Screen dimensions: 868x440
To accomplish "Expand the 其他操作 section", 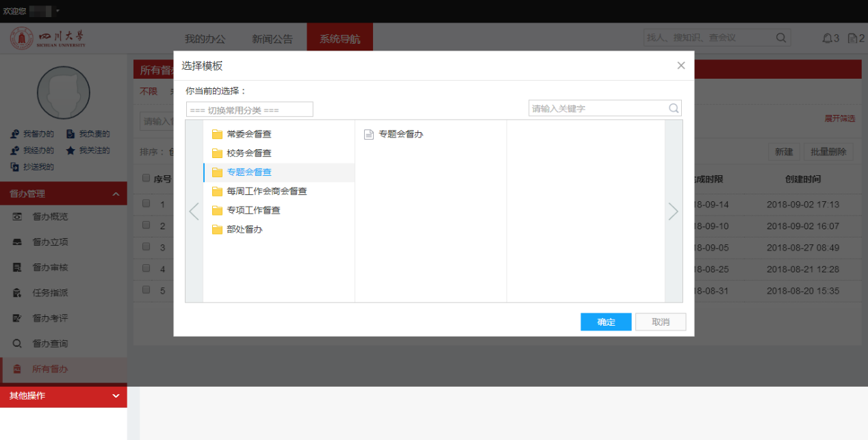I will 115,396.
